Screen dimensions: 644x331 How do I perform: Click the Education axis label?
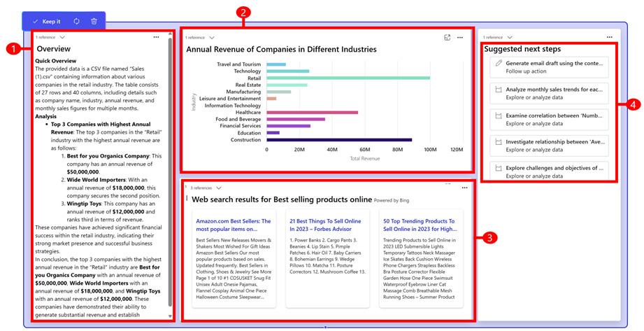(x=249, y=133)
